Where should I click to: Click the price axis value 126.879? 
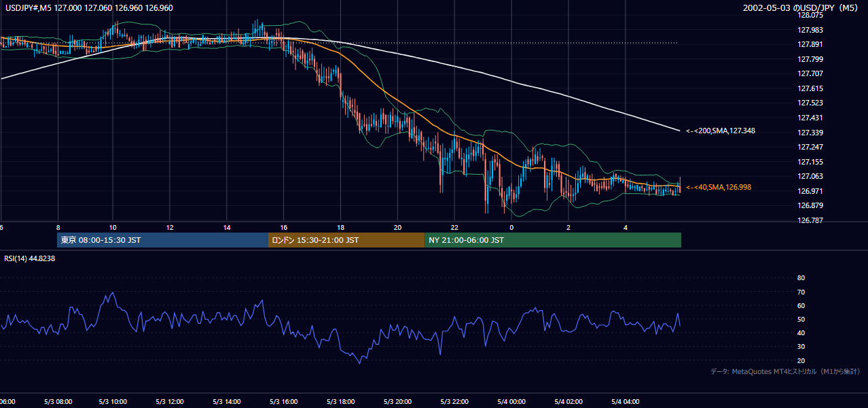810,205
